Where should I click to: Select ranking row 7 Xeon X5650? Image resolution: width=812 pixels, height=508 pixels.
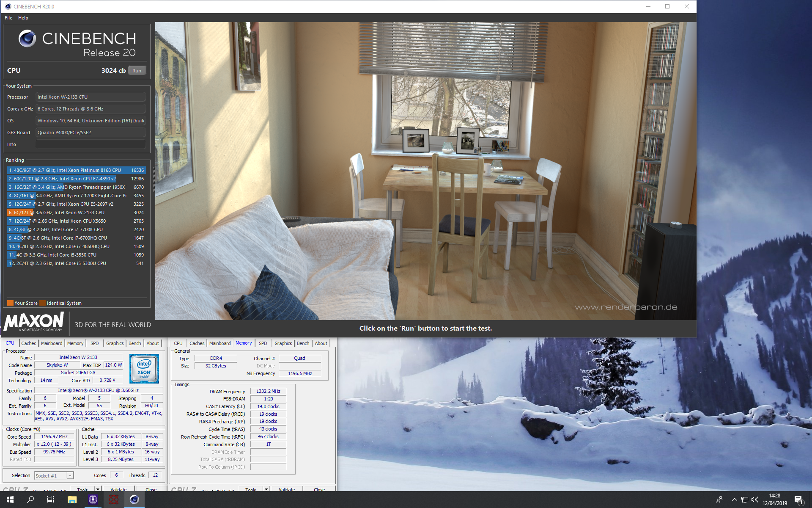[x=77, y=221]
